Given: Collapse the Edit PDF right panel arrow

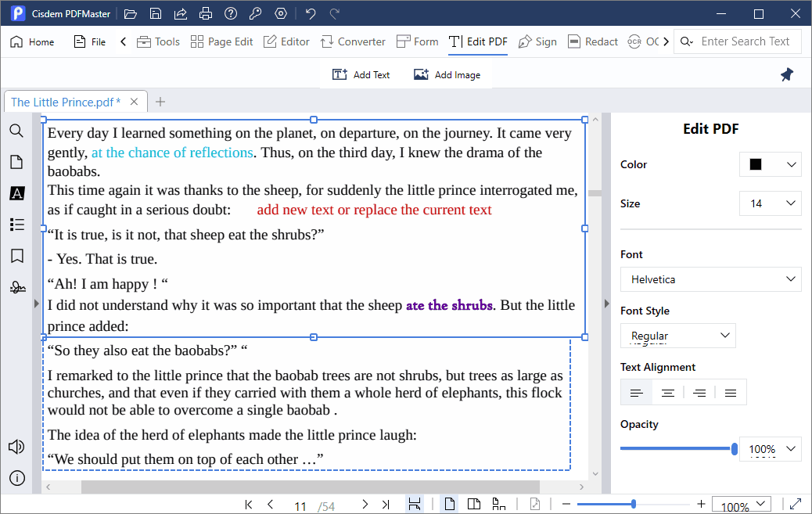Looking at the screenshot, I should click(x=606, y=304).
